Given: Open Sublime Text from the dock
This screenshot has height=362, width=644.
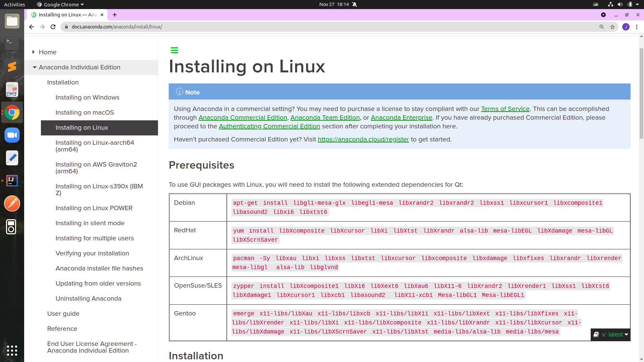Looking at the screenshot, I should [12, 67].
